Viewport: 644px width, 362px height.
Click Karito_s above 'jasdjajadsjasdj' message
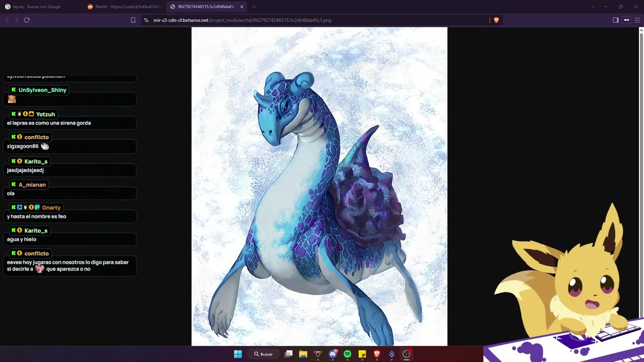36,161
